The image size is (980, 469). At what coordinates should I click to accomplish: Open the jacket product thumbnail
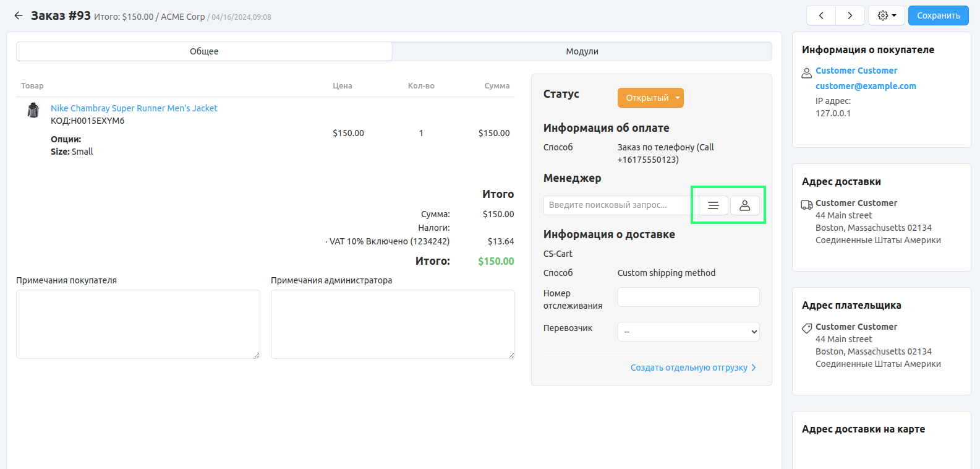tap(33, 111)
